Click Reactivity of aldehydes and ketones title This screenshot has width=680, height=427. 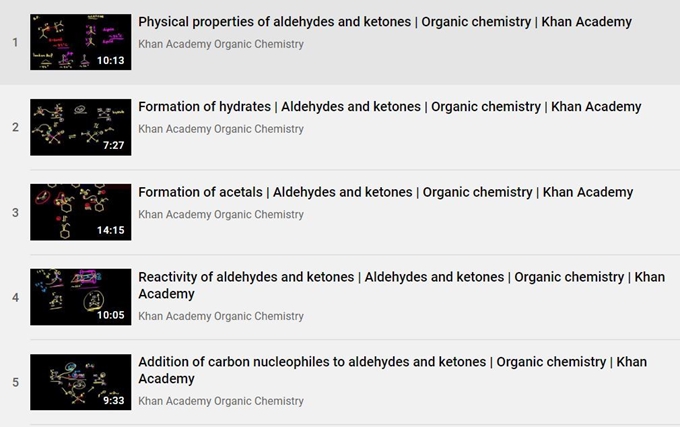(401, 285)
